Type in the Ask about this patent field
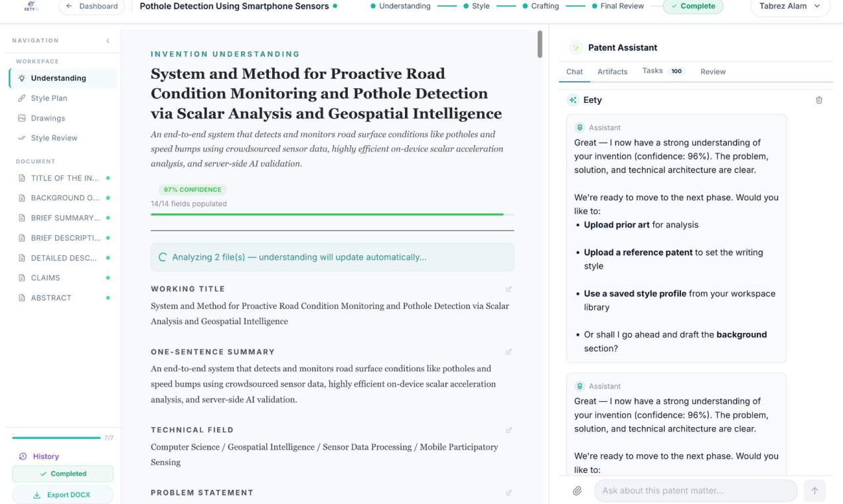This screenshot has height=504, width=843. click(x=695, y=491)
